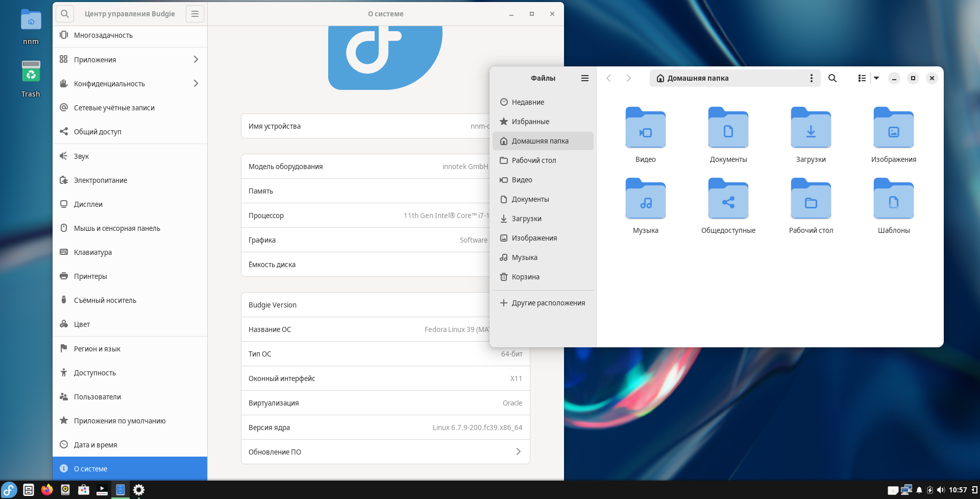Open the path bar three-dot menu
This screenshot has height=499, width=980.
[811, 78]
